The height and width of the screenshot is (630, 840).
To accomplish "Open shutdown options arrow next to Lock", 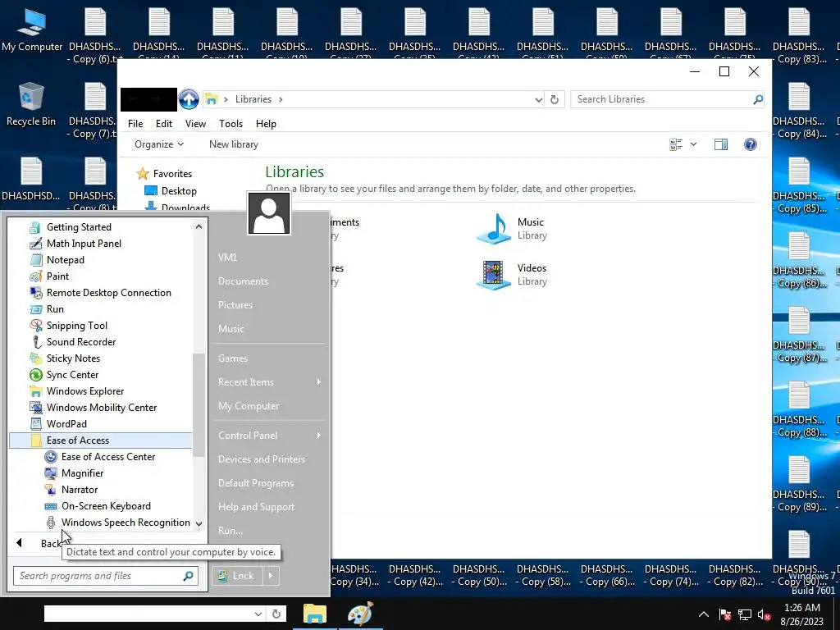I will coord(271,576).
